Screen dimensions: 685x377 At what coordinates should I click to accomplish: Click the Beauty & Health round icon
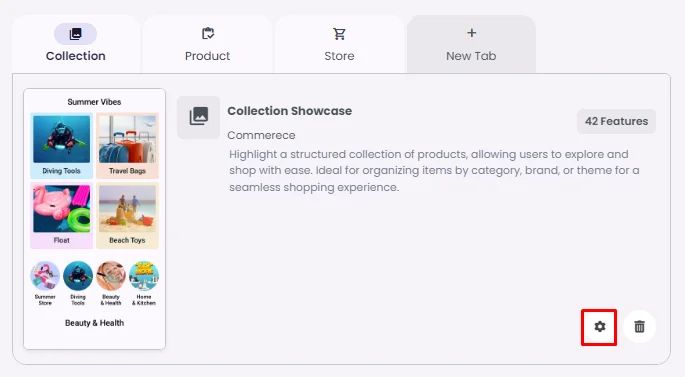[x=111, y=276]
